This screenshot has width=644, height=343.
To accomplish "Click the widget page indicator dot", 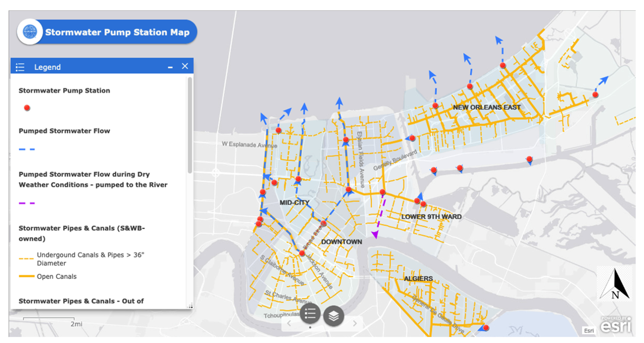I will 310,327.
